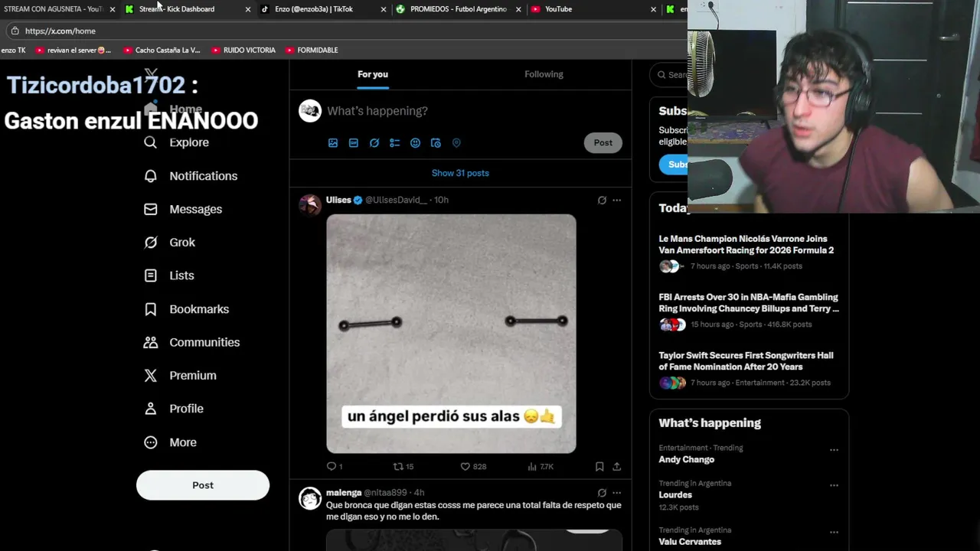
Task: Like Ulises's post with 828 likes
Action: (473, 466)
